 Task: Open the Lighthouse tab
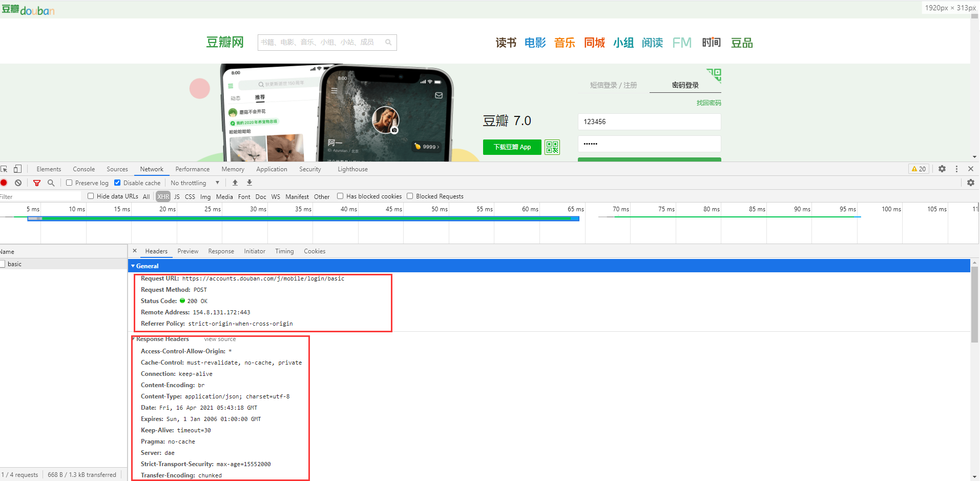tap(352, 169)
